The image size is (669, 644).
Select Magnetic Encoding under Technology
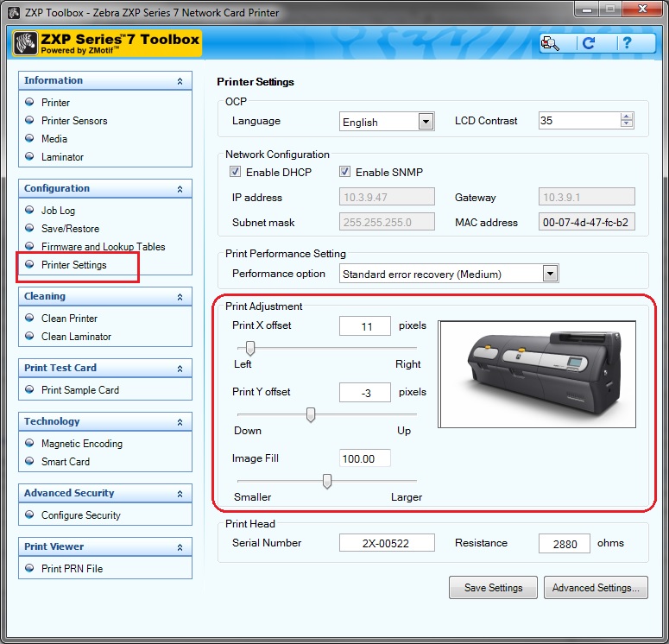click(81, 444)
